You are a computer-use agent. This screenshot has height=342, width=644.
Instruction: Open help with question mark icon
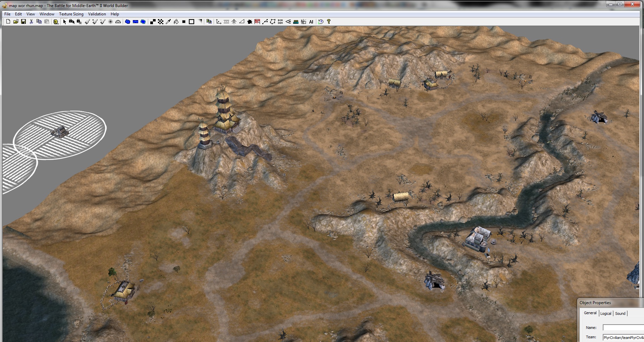click(329, 21)
